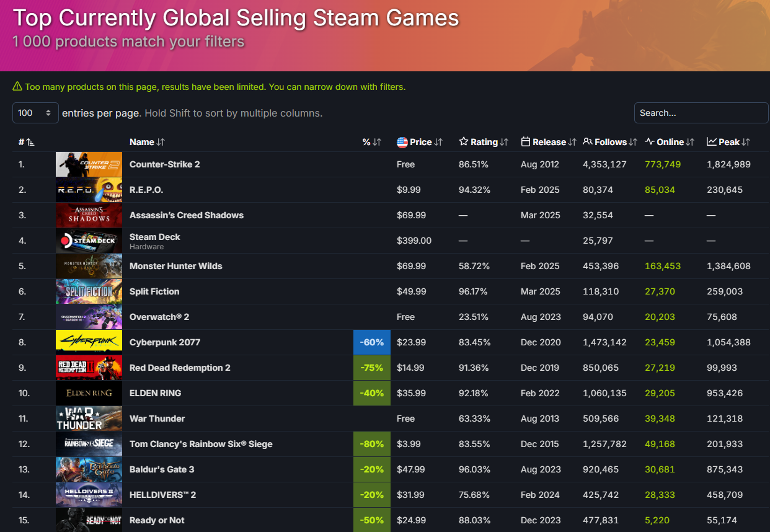Click Steam Deck's $399.00 price
Image resolution: width=770 pixels, height=532 pixels.
coord(414,241)
